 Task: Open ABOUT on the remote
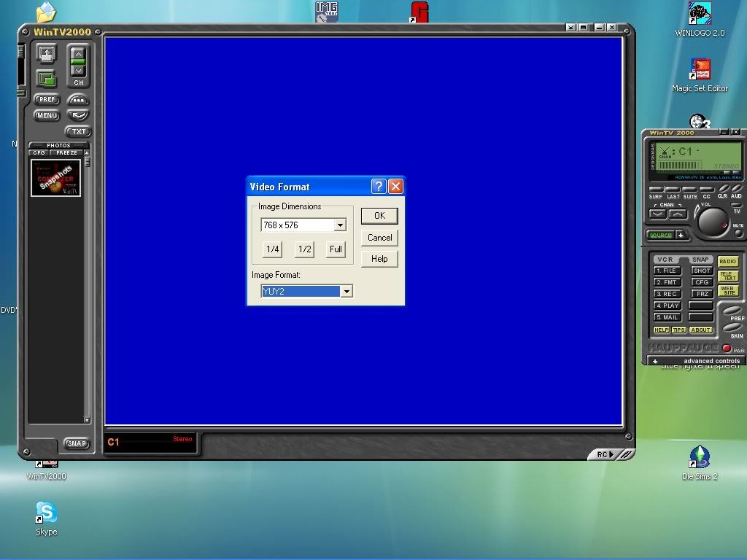[x=701, y=330]
